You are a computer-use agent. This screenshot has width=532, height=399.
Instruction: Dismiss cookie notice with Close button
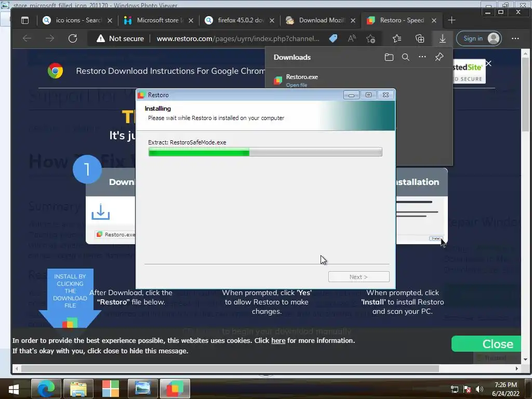(x=486, y=344)
